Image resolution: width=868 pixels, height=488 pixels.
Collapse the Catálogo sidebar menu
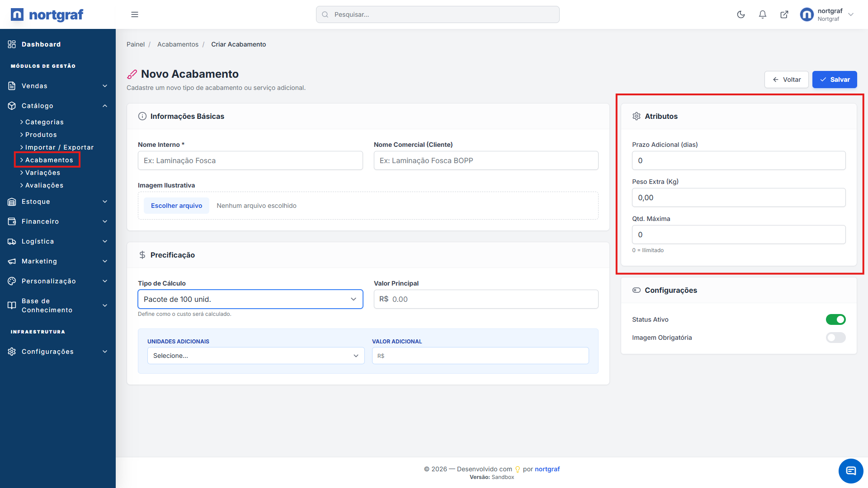point(58,106)
